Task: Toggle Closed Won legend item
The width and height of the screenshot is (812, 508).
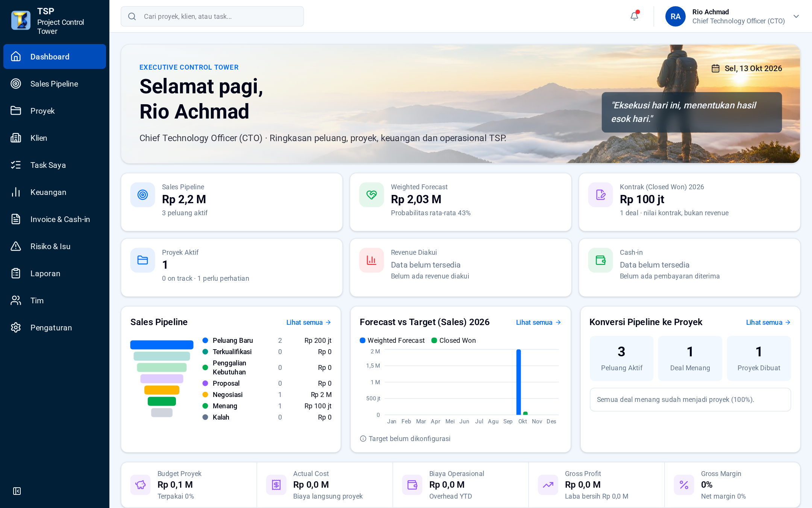Action: pos(453,341)
